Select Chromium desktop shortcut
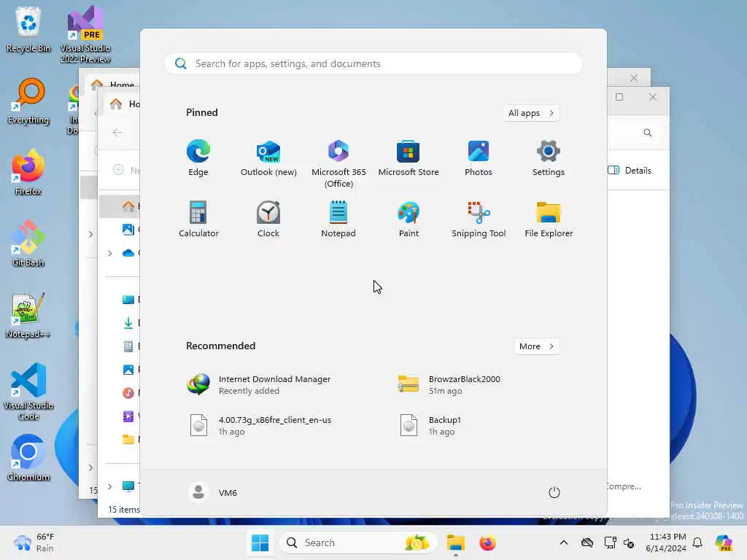 point(28,458)
